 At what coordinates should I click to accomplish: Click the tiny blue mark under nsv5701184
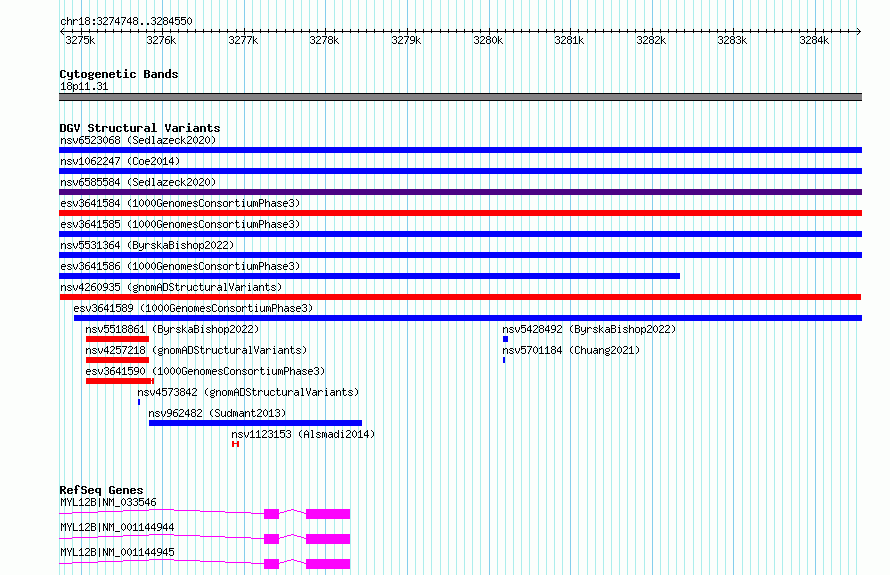pos(504,360)
